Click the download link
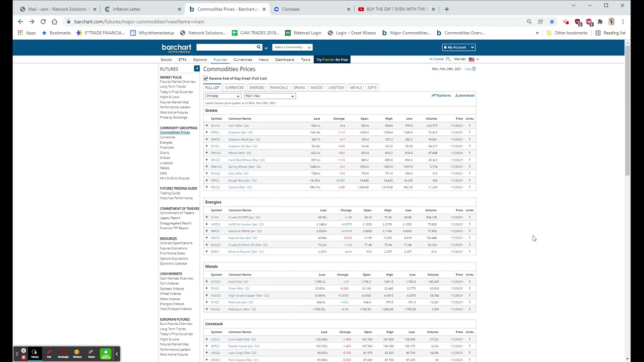The width and height of the screenshot is (644, 362). (x=465, y=96)
